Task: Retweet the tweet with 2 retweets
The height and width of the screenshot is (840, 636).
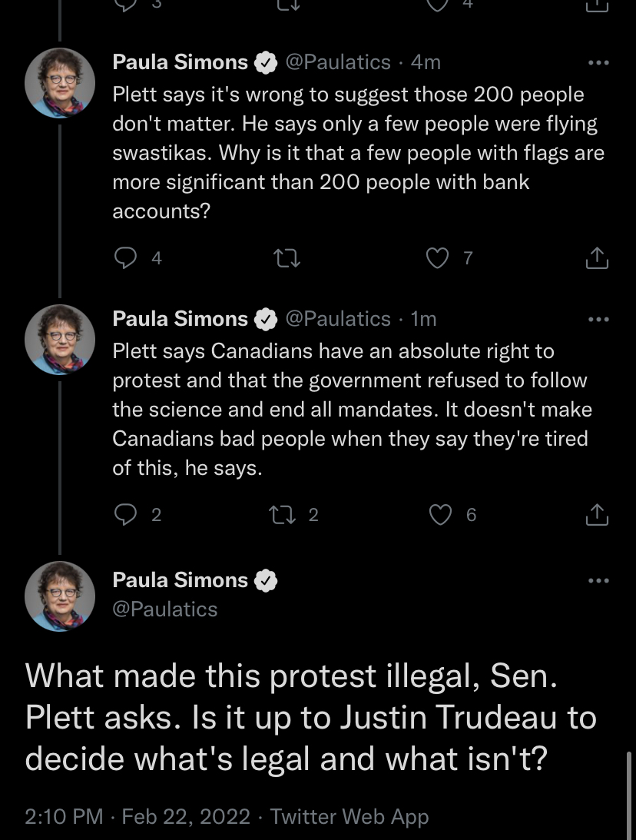Action: (x=282, y=515)
